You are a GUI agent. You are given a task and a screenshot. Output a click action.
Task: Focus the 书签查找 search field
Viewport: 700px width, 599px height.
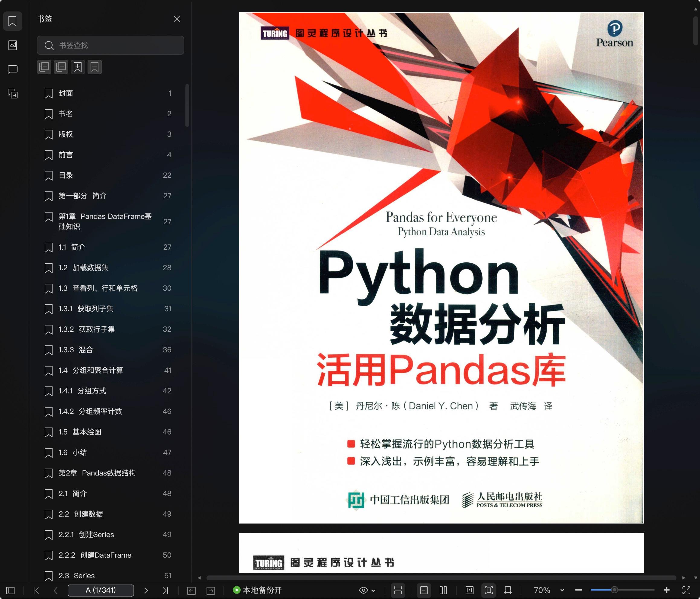(x=111, y=45)
